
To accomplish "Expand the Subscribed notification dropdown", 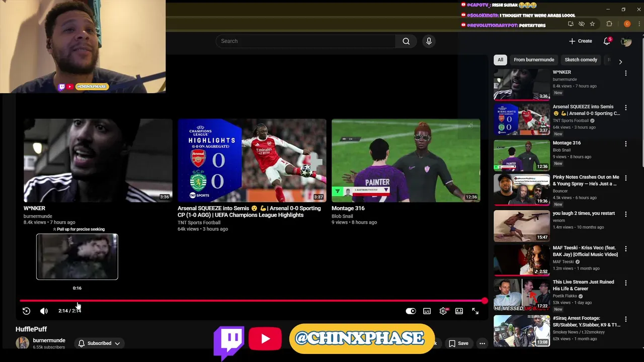I will (99, 343).
